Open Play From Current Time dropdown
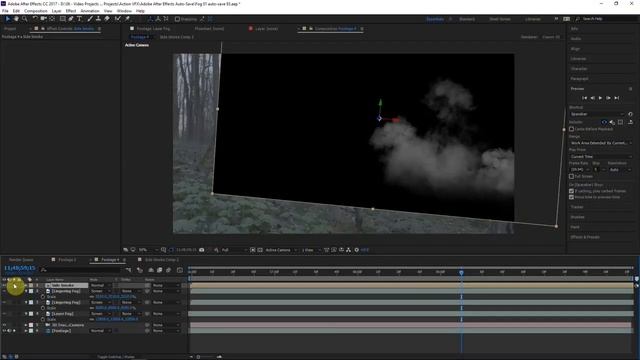This screenshot has width=640, height=360. 600,157
